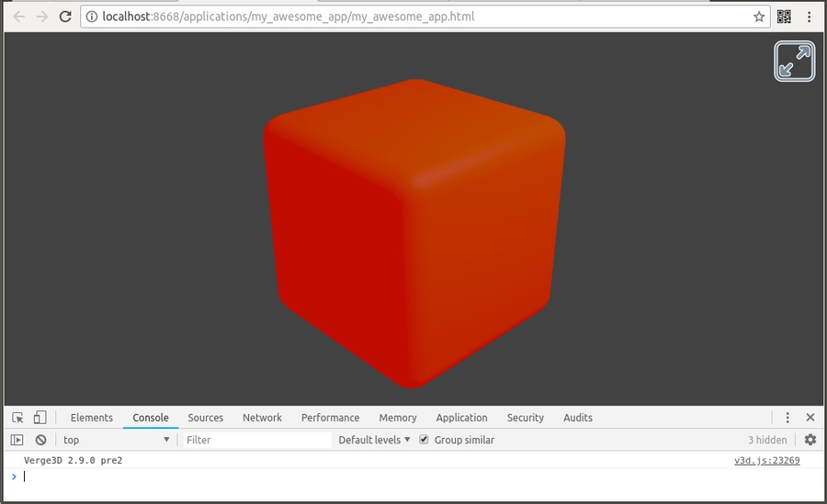The width and height of the screenshot is (827, 504).
Task: Click the console Filter input field
Action: click(x=257, y=440)
